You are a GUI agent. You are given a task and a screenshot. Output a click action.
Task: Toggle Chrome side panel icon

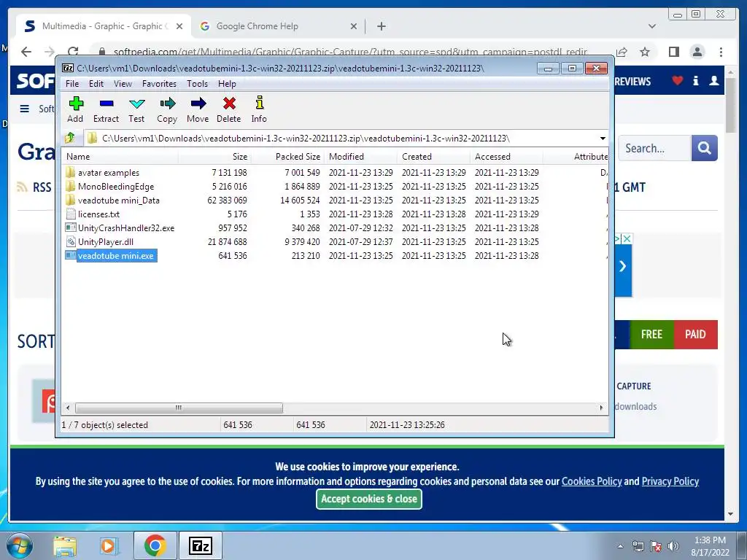pyautogui.click(x=673, y=52)
